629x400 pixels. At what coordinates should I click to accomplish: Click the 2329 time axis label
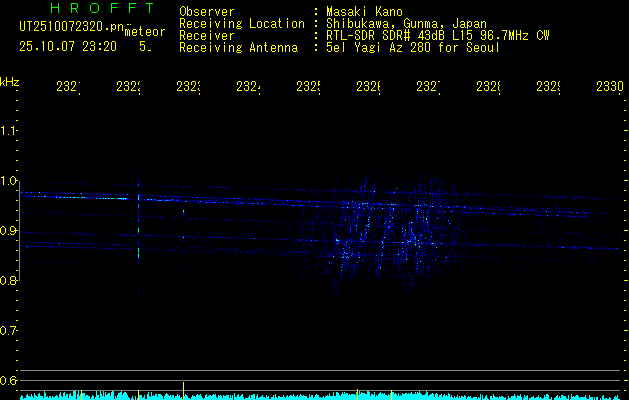point(548,87)
